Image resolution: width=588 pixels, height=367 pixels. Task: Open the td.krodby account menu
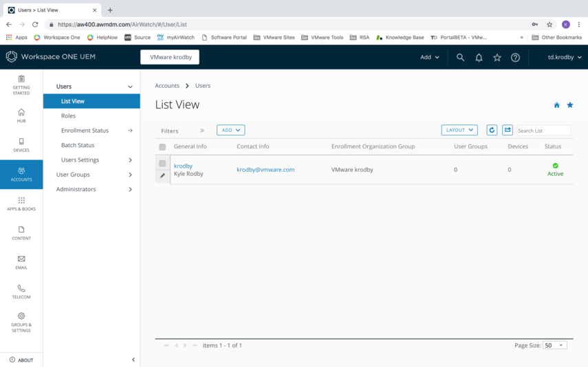(x=564, y=57)
